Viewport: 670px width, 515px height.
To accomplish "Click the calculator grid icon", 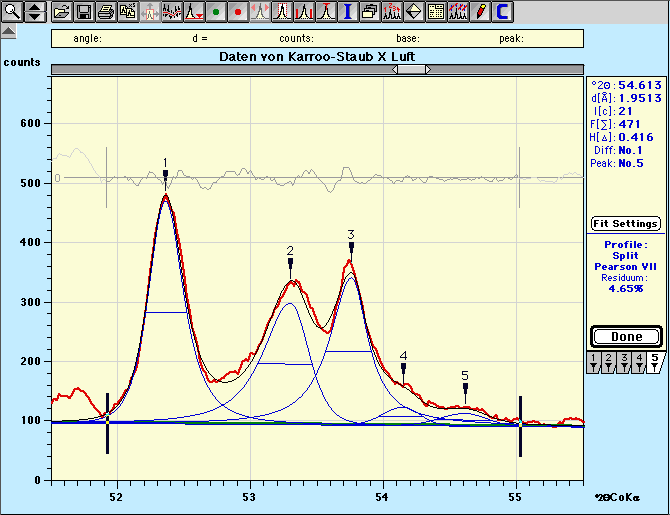I will [x=435, y=12].
